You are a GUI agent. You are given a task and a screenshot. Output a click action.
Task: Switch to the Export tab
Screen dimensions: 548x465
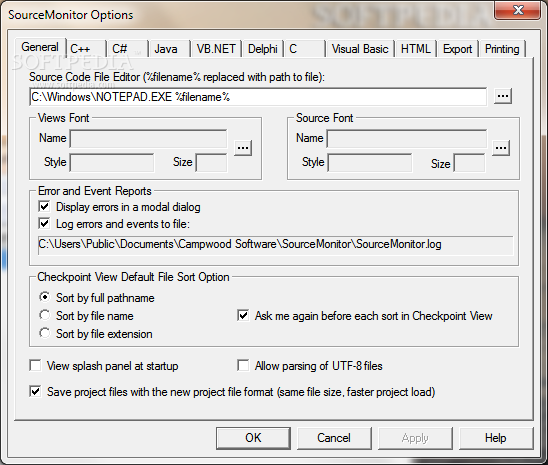pyautogui.click(x=457, y=49)
